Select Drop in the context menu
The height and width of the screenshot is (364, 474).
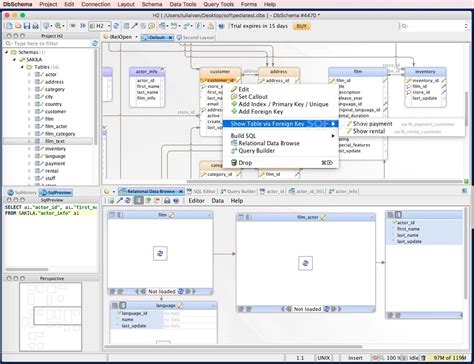click(x=280, y=163)
